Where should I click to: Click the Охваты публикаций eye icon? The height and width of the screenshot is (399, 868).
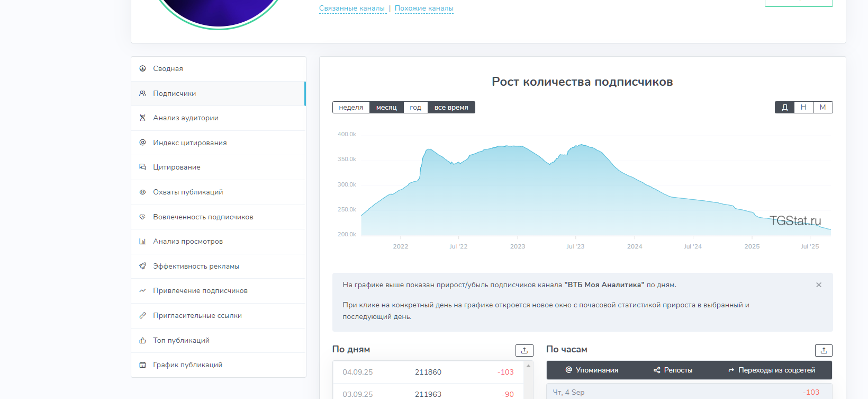[142, 192]
